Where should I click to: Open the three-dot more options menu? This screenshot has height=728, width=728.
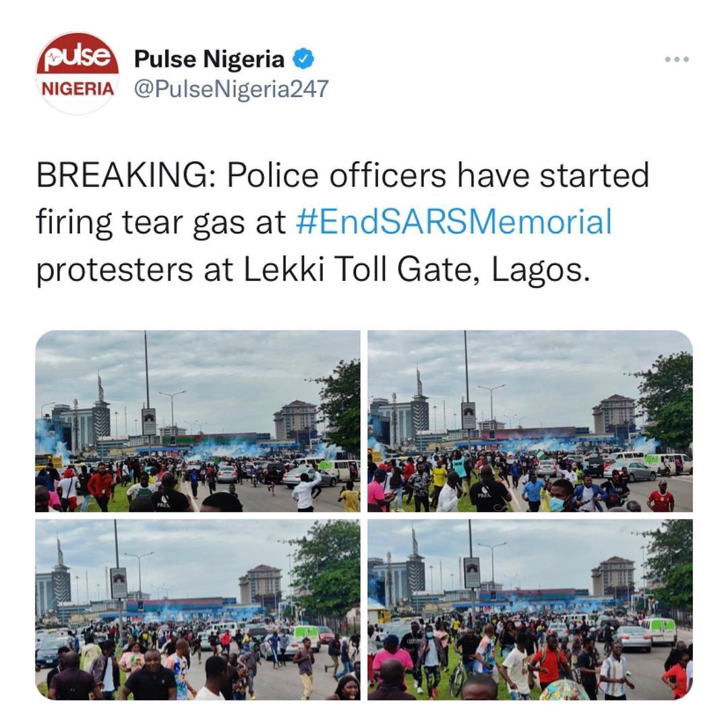(677, 59)
